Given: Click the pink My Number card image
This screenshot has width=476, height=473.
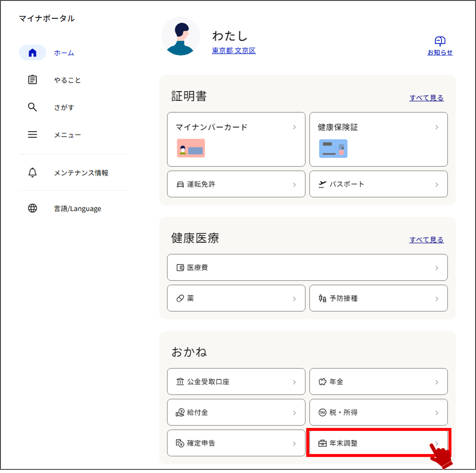Looking at the screenshot, I should 191,148.
